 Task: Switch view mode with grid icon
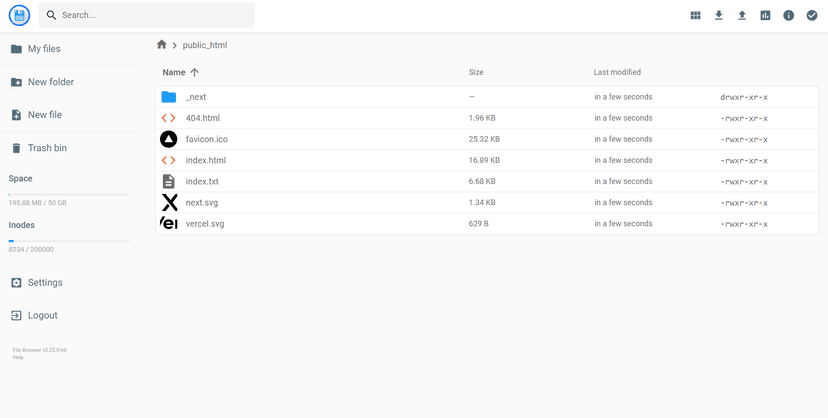click(x=695, y=15)
